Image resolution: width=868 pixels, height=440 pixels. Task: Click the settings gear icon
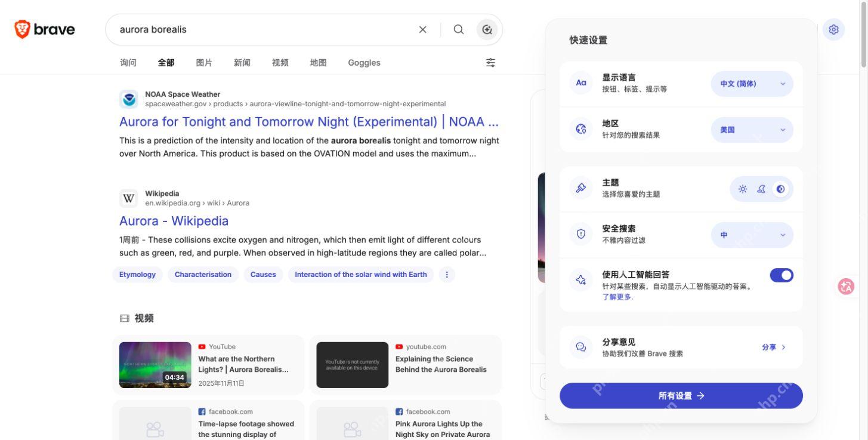(833, 29)
